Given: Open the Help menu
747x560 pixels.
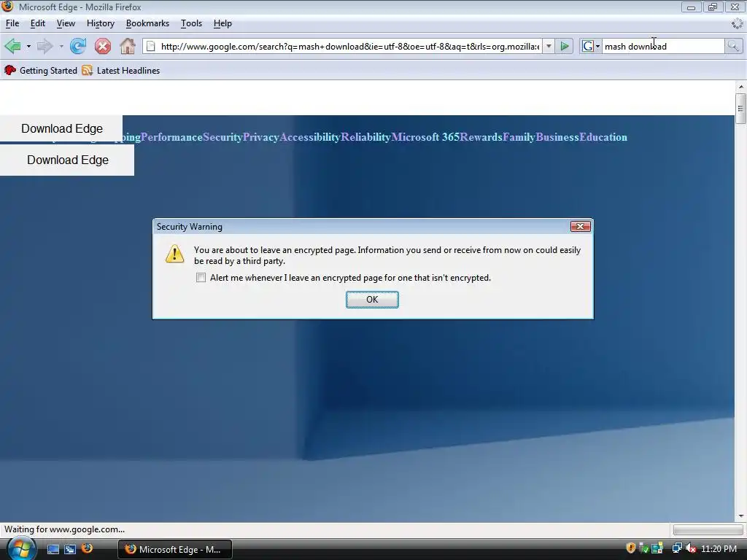Looking at the screenshot, I should pos(222,23).
